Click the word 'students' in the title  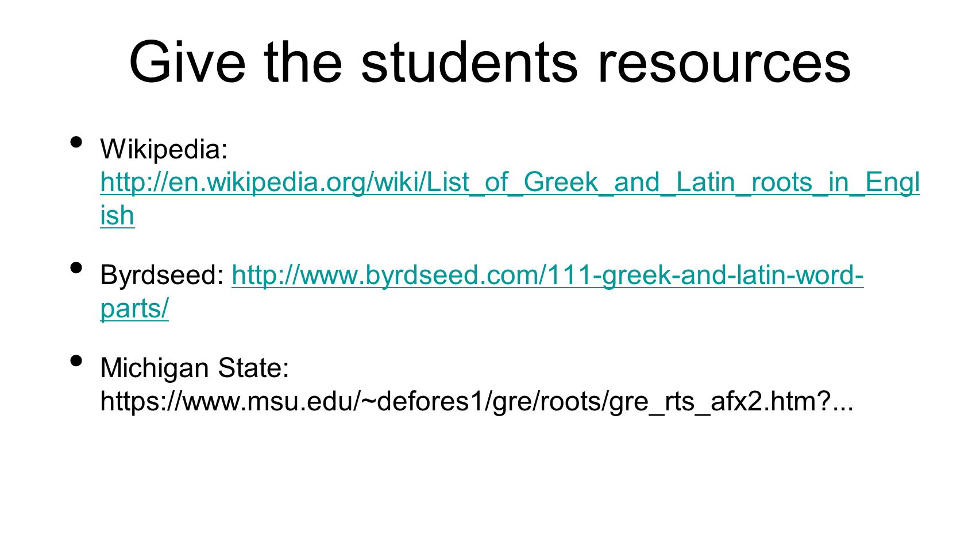(x=469, y=62)
